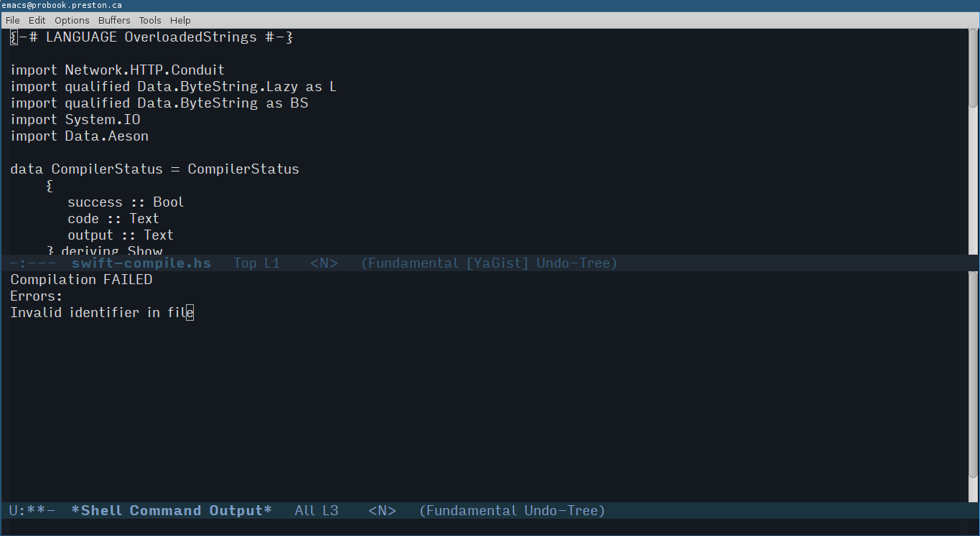Click 'output :: Text' field line
980x536 pixels.
point(121,235)
